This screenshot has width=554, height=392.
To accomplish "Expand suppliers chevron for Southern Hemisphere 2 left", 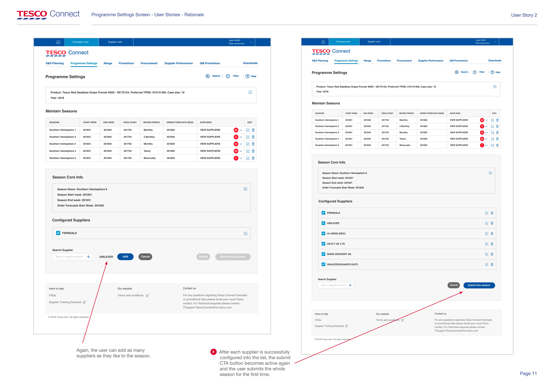I will (241, 137).
